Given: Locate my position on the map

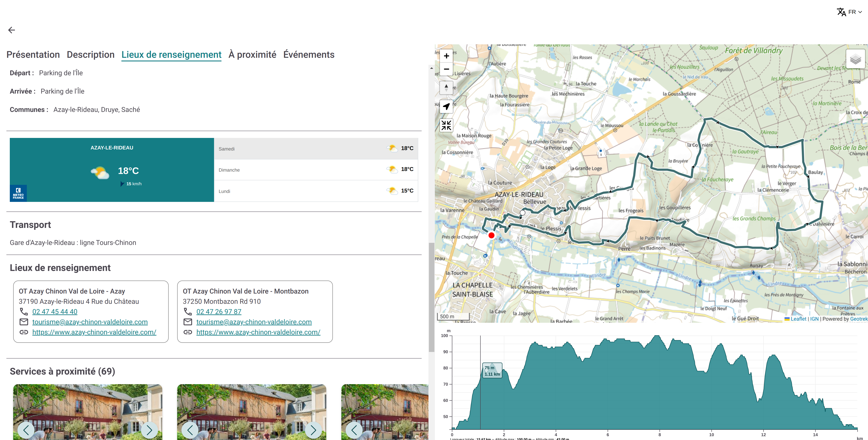Looking at the screenshot, I should tap(447, 107).
